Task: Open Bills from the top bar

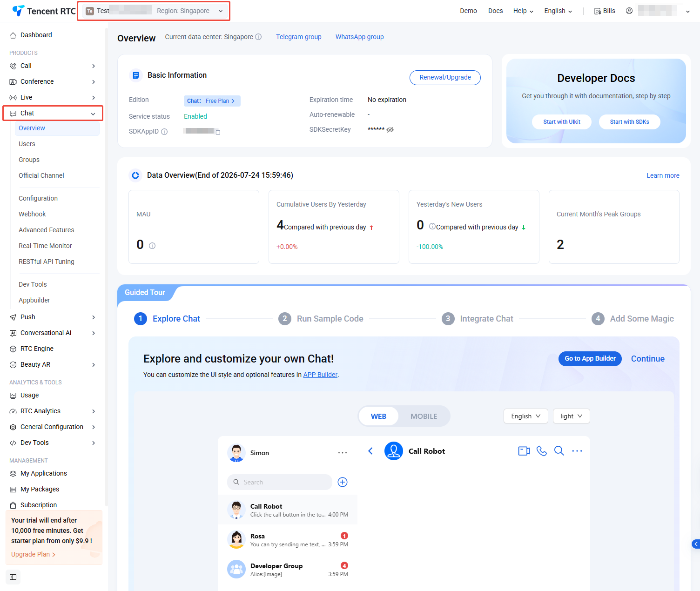Action: [x=605, y=11]
